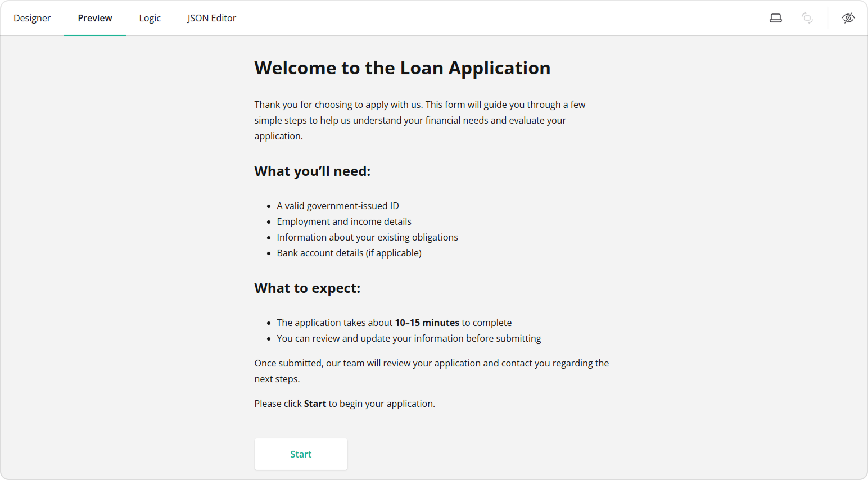Click the existing obligations bullet point

click(367, 237)
